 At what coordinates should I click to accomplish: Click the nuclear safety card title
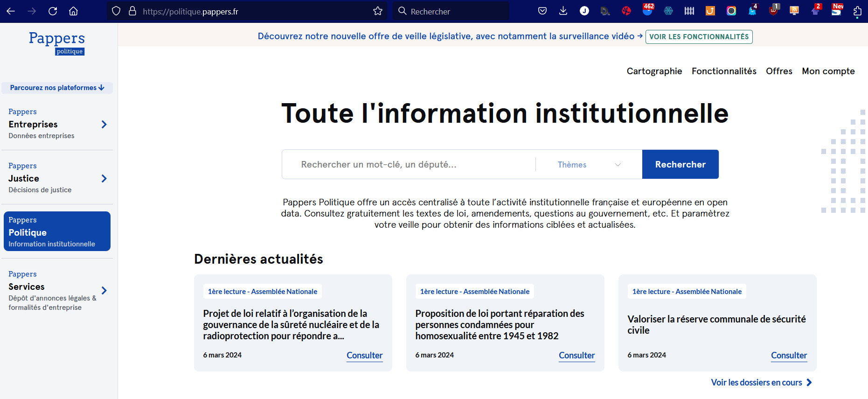coord(291,325)
